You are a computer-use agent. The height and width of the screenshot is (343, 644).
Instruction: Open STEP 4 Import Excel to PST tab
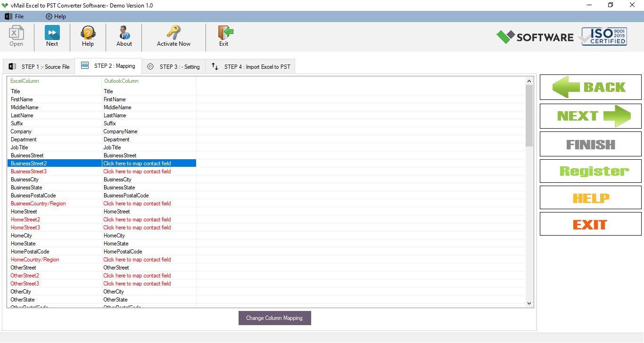pos(250,66)
